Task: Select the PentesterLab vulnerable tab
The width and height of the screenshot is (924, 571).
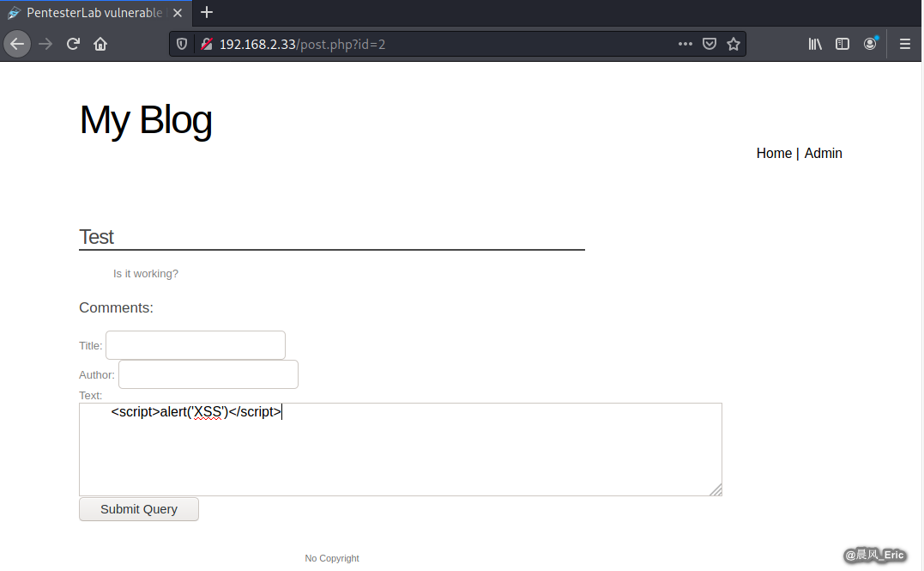Action: tap(96, 12)
